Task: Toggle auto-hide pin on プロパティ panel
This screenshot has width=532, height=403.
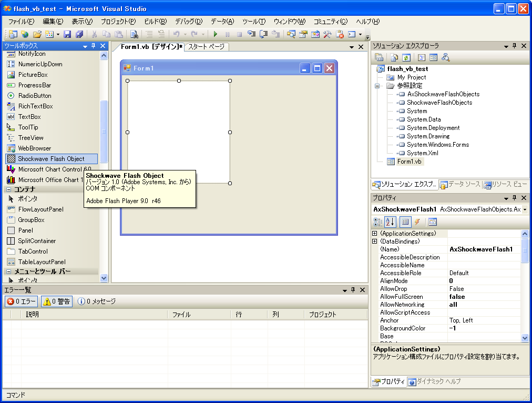Action: pyautogui.click(x=514, y=198)
